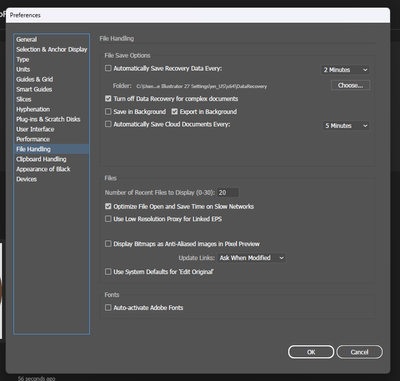Enable Auto-activate Adobe Fonts checkbox

tap(108, 307)
